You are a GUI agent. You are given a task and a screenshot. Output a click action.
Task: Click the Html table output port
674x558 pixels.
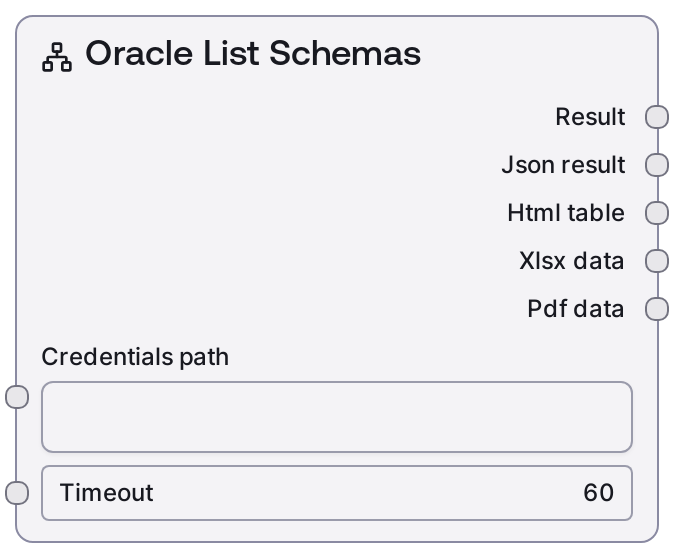coord(656,213)
